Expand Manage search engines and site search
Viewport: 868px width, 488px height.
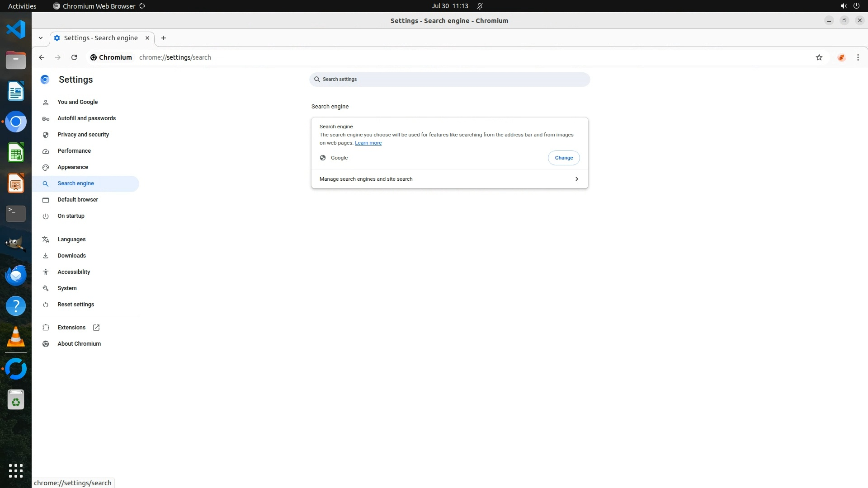pos(449,179)
